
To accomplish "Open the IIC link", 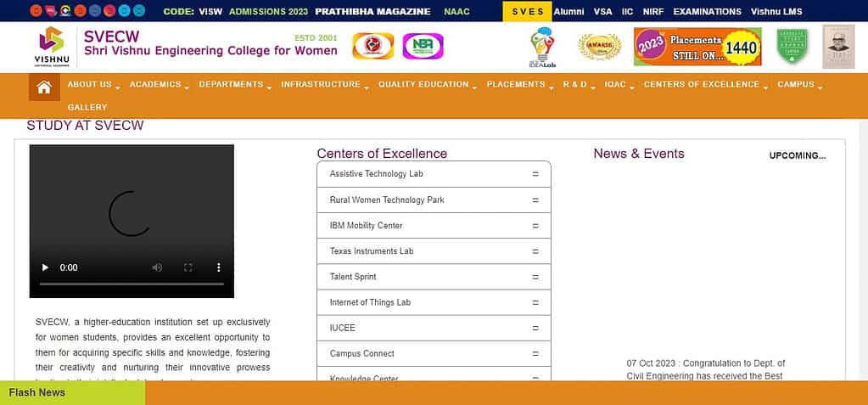I will (x=627, y=12).
